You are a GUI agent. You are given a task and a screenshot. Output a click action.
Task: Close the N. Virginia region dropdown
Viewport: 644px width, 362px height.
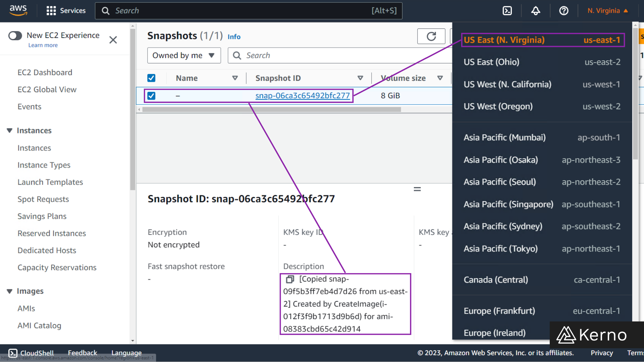pos(608,11)
